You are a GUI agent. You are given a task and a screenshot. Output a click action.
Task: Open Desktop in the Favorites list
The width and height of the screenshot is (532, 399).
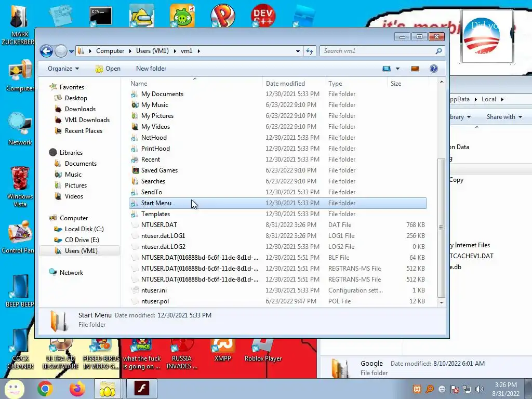click(76, 98)
